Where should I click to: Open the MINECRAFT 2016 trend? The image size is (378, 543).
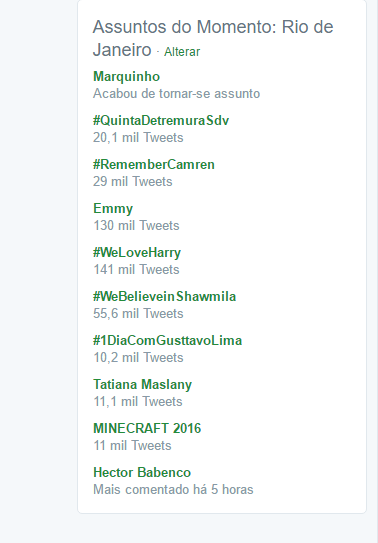(x=147, y=428)
